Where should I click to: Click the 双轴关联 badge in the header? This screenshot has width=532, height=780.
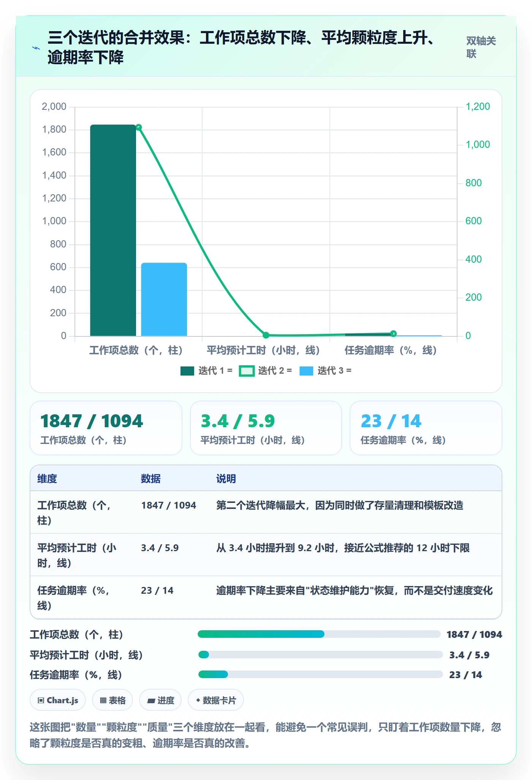481,47
